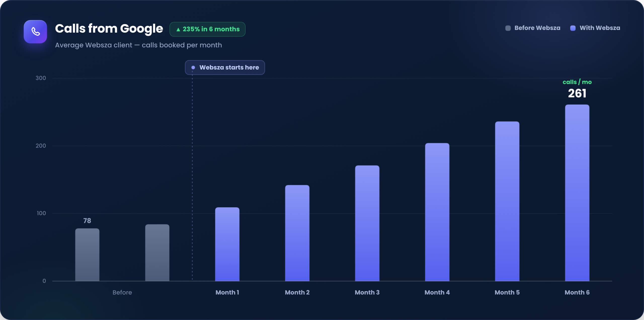Image resolution: width=644 pixels, height=320 pixels.
Task: Select the Month 5 bar
Action: (507, 201)
